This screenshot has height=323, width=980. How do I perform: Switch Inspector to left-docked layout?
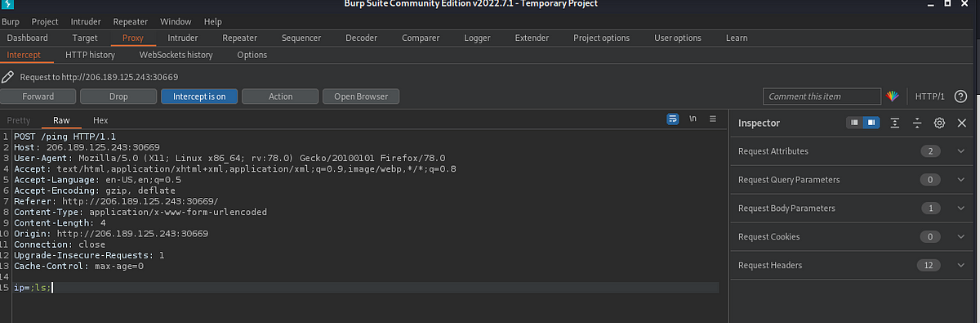click(854, 123)
